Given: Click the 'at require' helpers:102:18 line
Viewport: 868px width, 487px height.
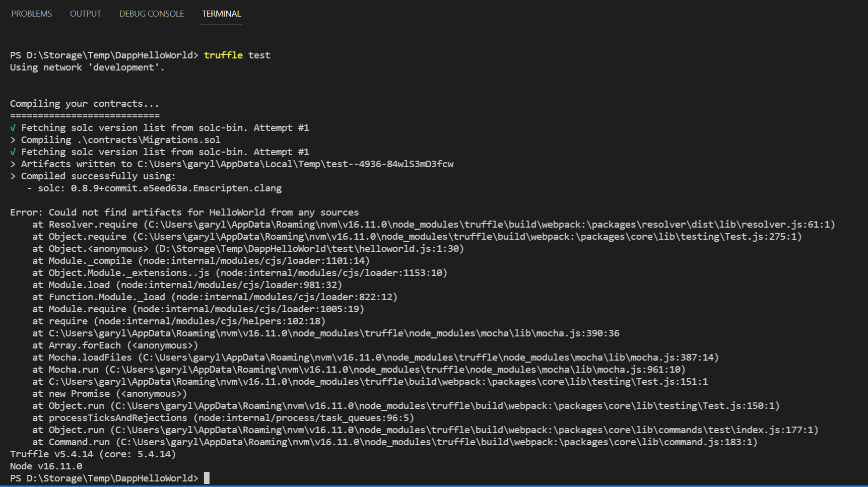Looking at the screenshot, I should (x=179, y=321).
